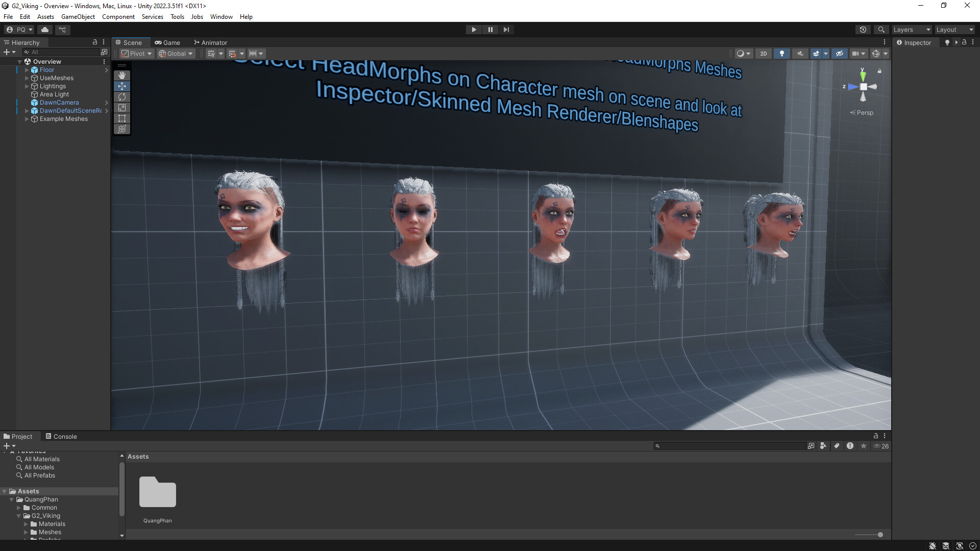
Task: Switch to the Animator tab
Action: (210, 42)
